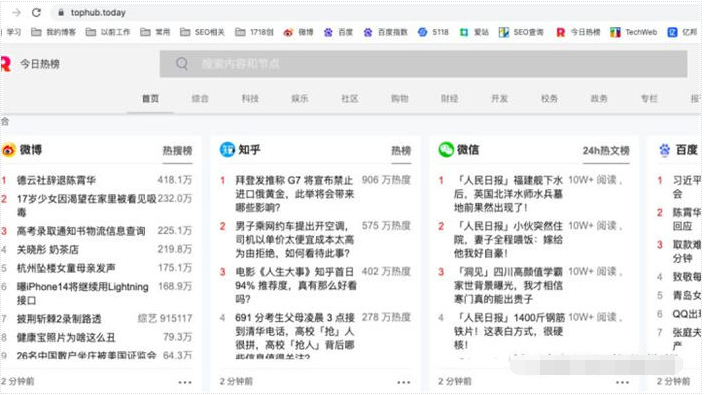Open 微博 topic 德云社辞退陈霄华
Viewport: 704px width, 395px height.
click(57, 180)
